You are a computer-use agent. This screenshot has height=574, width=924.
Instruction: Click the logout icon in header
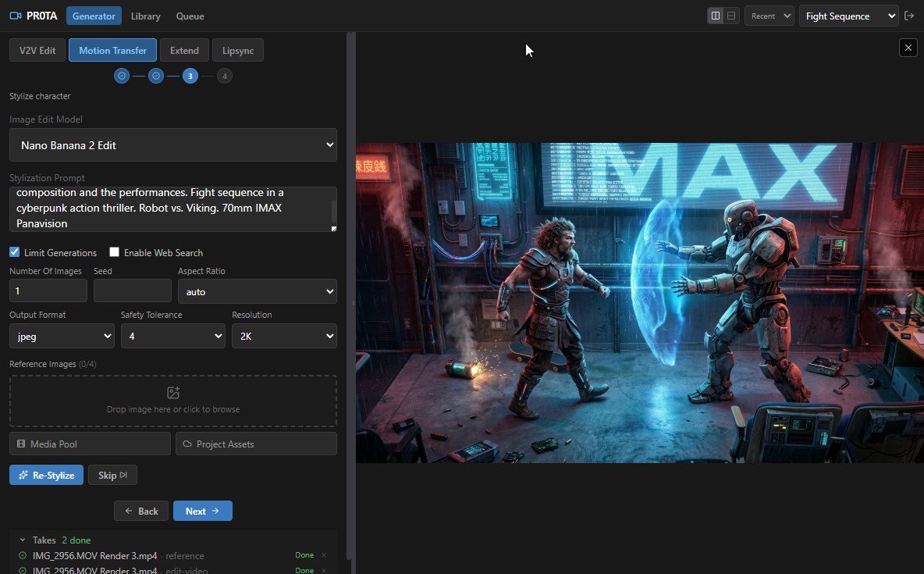pyautogui.click(x=908, y=16)
